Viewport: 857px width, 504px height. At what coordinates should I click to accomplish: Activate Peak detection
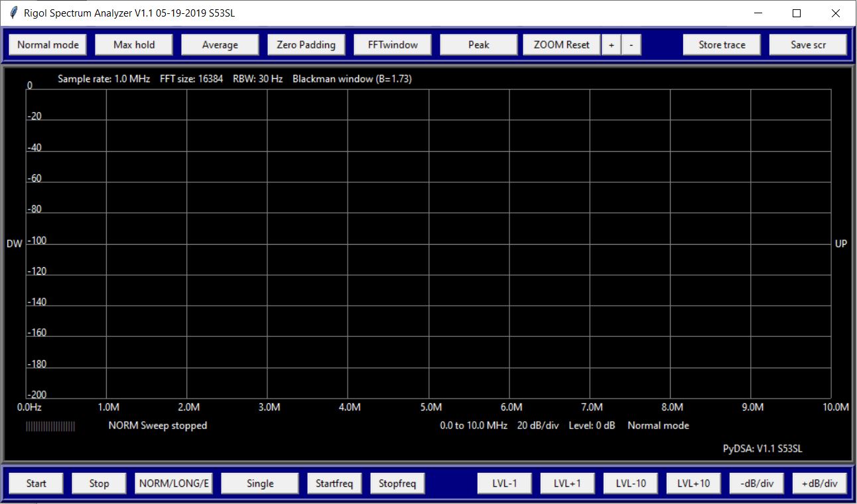point(478,44)
